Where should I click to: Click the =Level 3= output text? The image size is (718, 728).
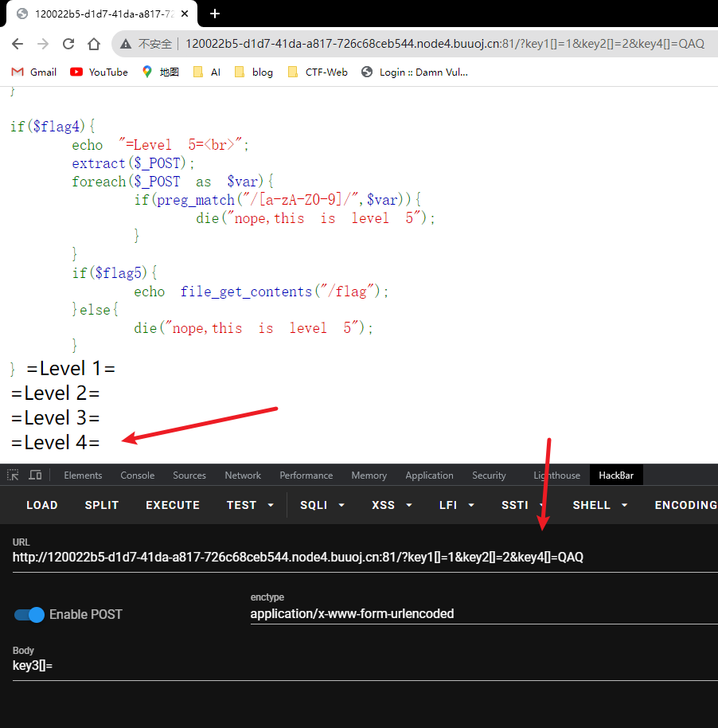(x=55, y=418)
